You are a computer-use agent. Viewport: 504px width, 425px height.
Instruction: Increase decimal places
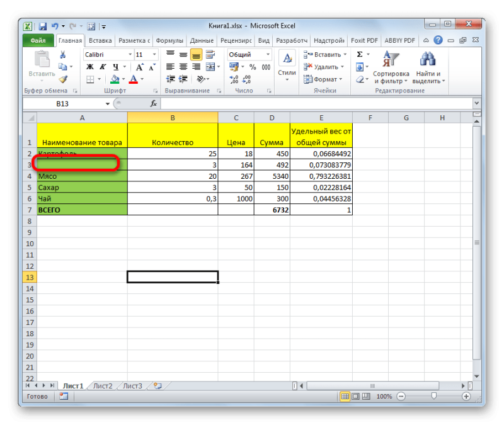coord(234,79)
